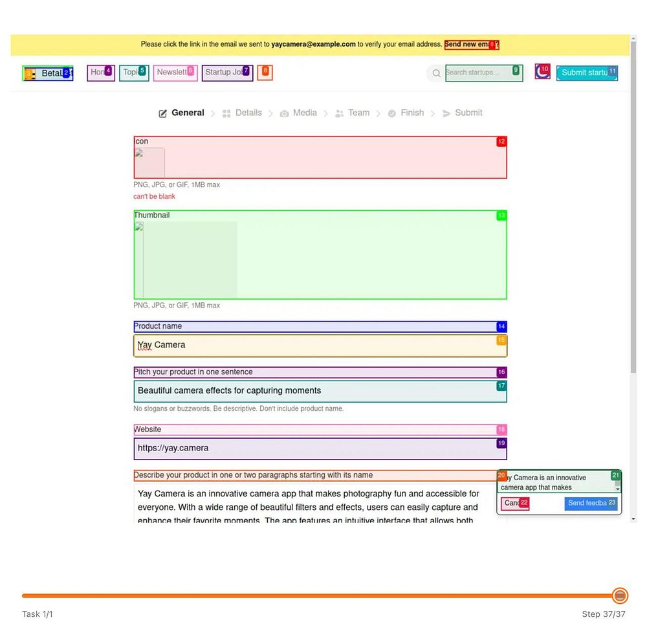Open the Topics nav item
This screenshot has height=644, width=647.
pos(134,73)
